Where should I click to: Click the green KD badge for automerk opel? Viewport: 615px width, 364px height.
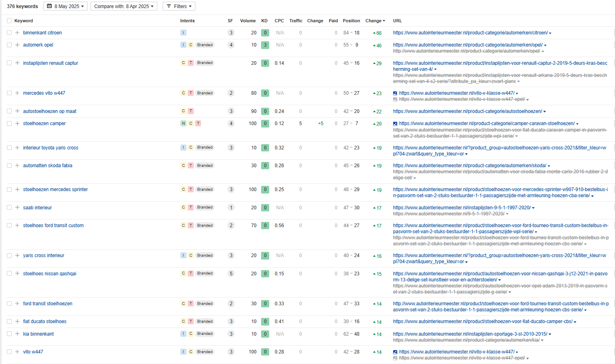pos(265,45)
